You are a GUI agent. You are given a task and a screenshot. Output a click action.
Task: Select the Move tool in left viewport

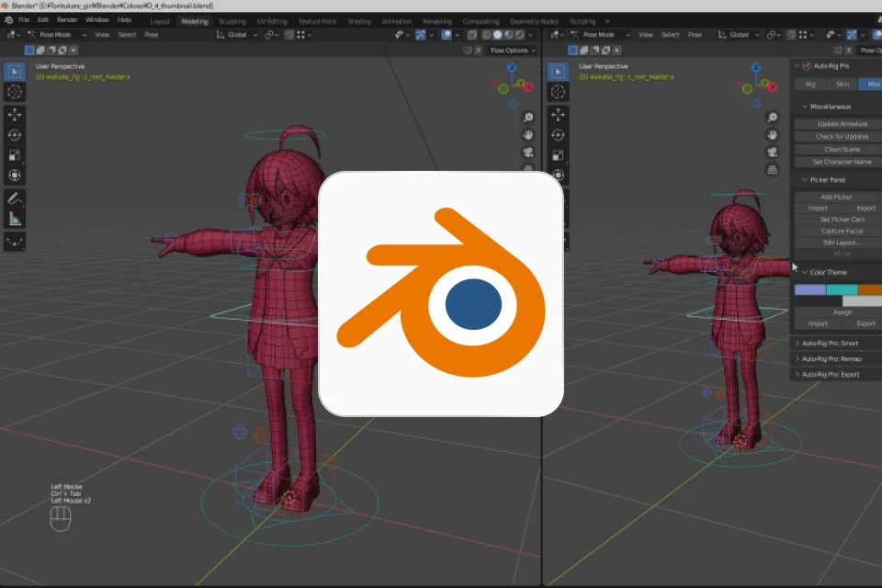(15, 115)
